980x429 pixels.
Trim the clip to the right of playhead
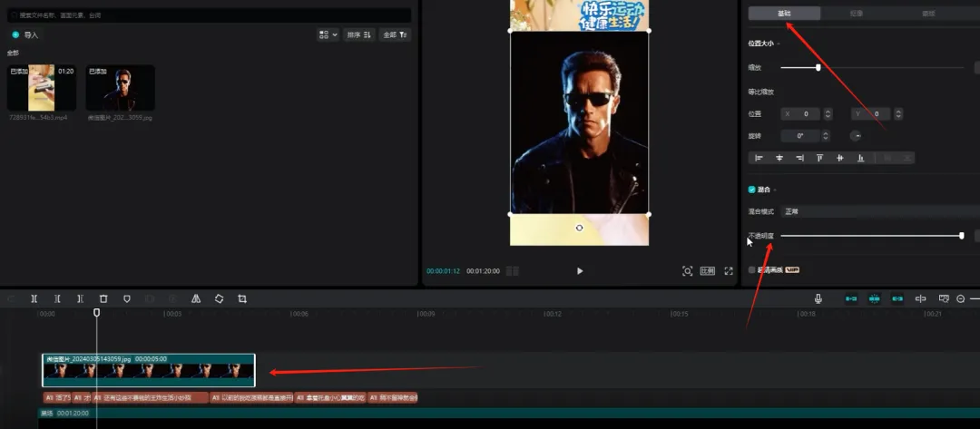click(80, 299)
